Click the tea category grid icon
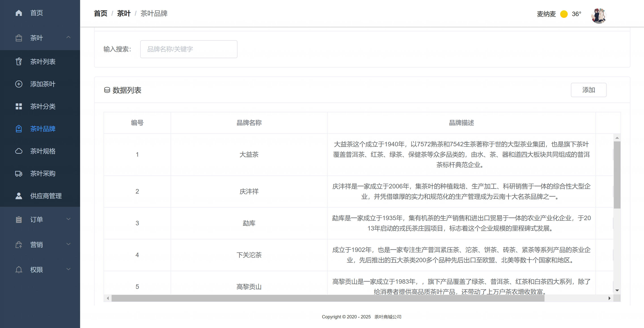This screenshot has height=328, width=644. click(x=19, y=106)
